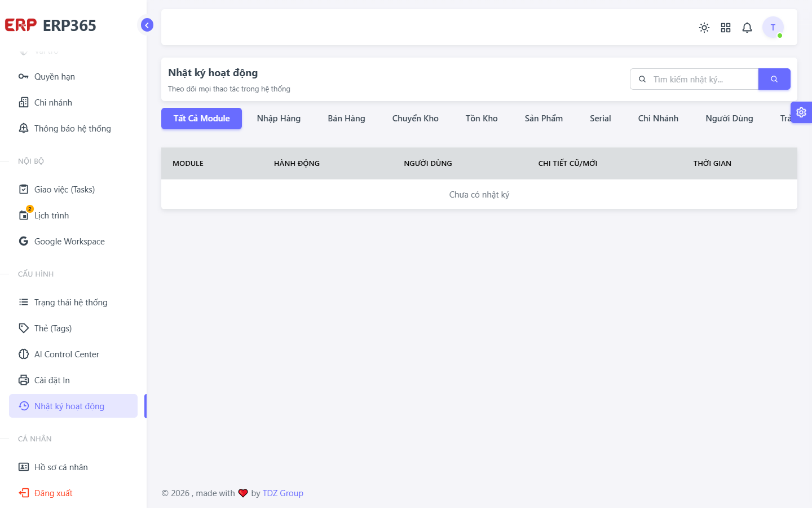Collapse the sidebar with chevron button
The height and width of the screenshot is (508, 812).
tap(147, 25)
